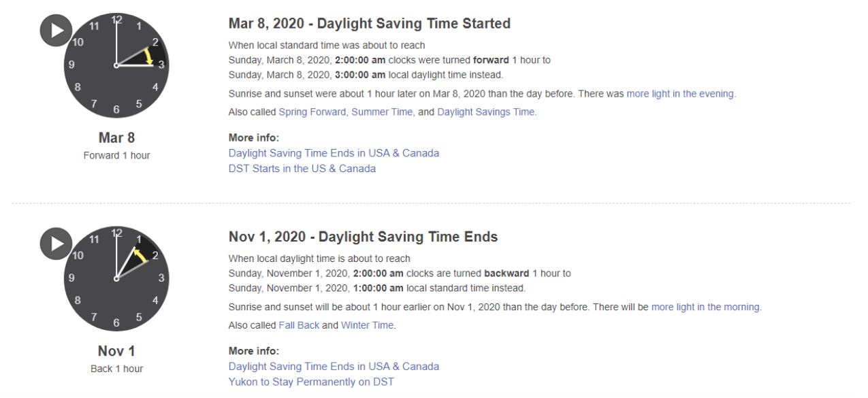Open the more light in the morning link

705,307
